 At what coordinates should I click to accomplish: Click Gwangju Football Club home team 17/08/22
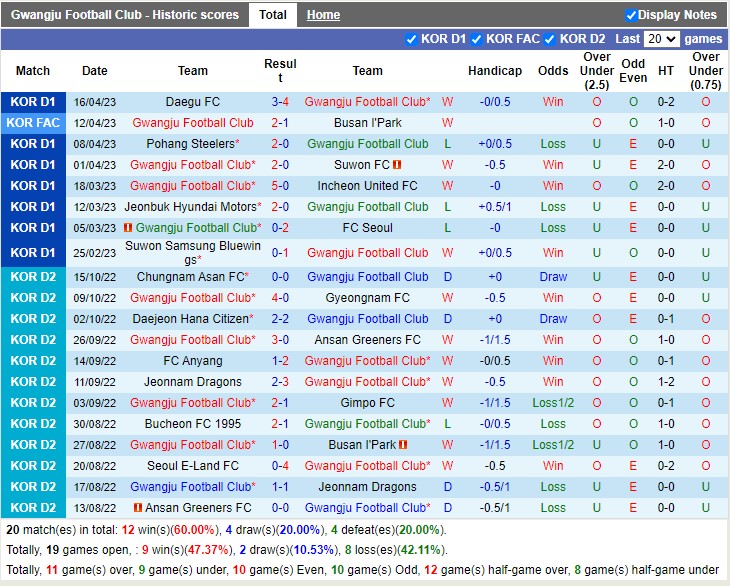(193, 486)
